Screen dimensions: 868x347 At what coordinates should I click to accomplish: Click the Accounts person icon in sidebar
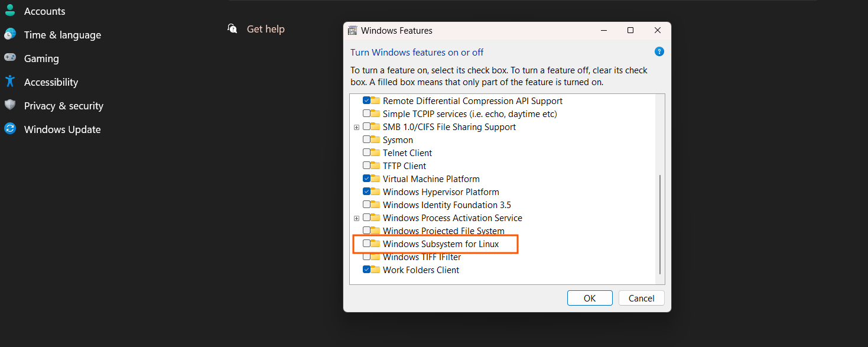tap(10, 11)
